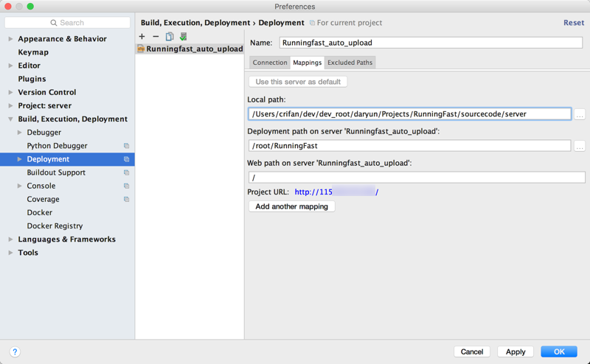590x364 pixels.
Task: Switch to the Connection tab
Action: tap(270, 63)
